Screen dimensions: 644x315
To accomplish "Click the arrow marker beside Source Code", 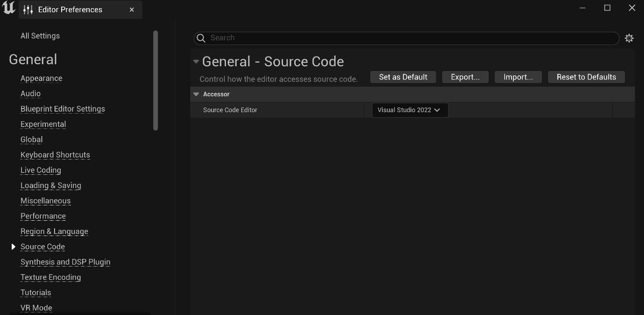I will [x=13, y=247].
